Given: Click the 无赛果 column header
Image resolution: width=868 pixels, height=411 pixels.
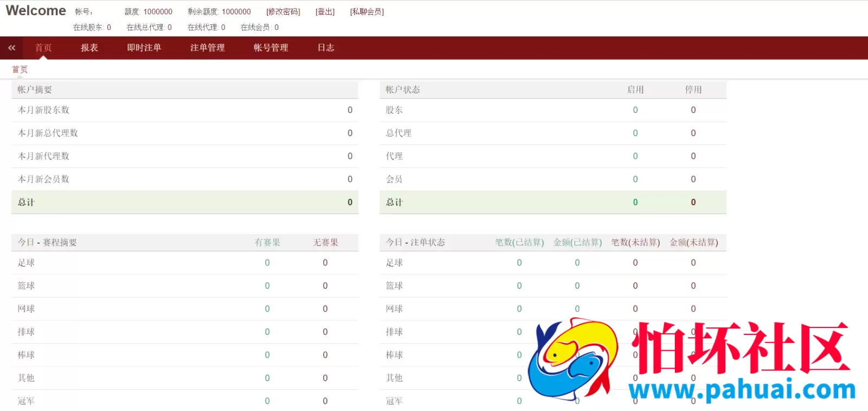Looking at the screenshot, I should click(325, 242).
